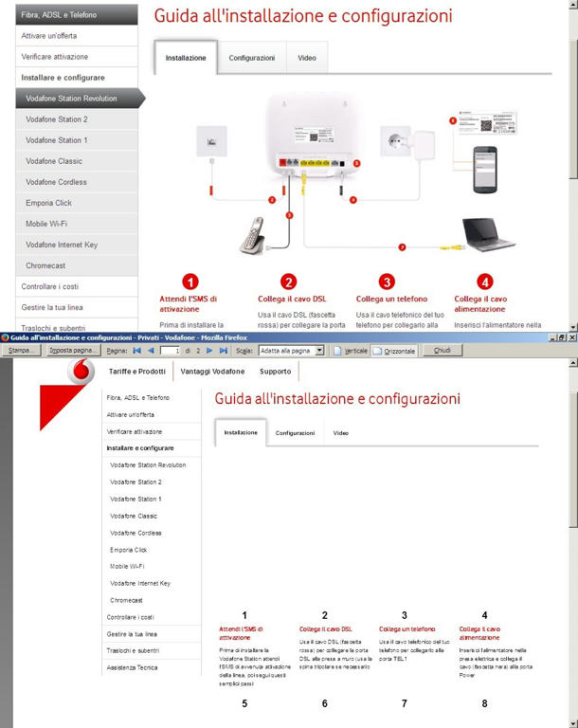Open Chromecast in top sidebar
Viewport: 578px width, 728px height.
(77, 265)
